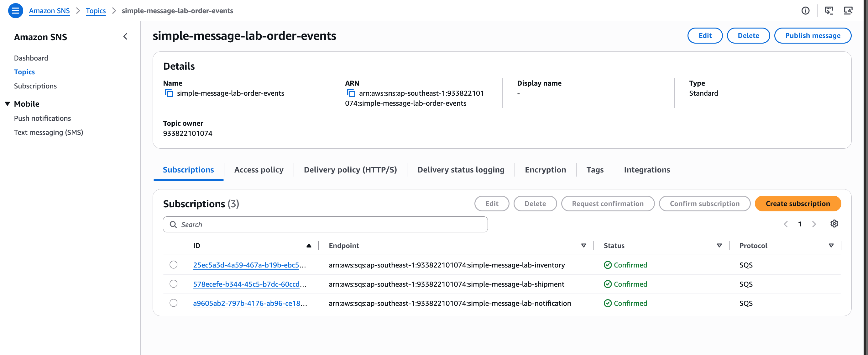Switch to the Tags tab

tap(595, 170)
